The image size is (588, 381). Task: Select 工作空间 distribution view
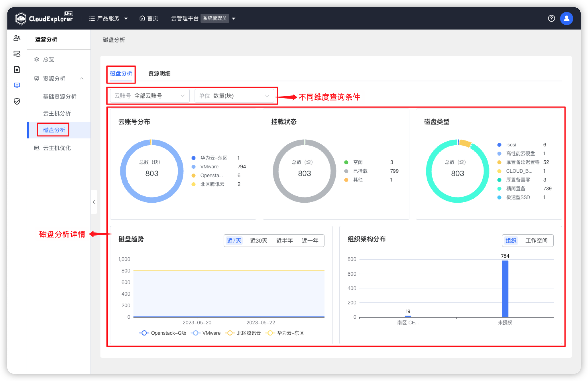click(536, 241)
